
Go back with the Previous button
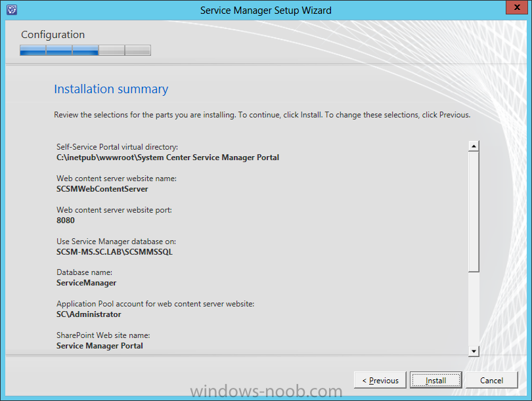pos(380,380)
